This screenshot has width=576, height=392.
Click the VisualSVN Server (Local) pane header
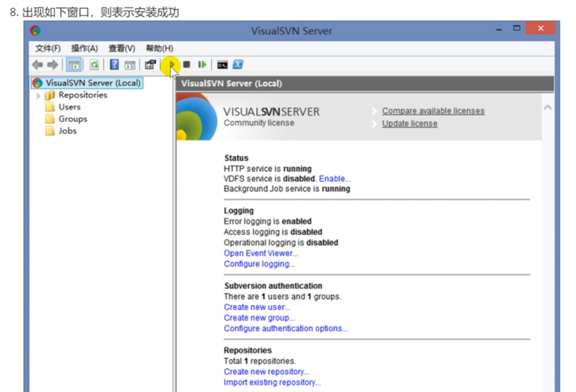[365, 84]
